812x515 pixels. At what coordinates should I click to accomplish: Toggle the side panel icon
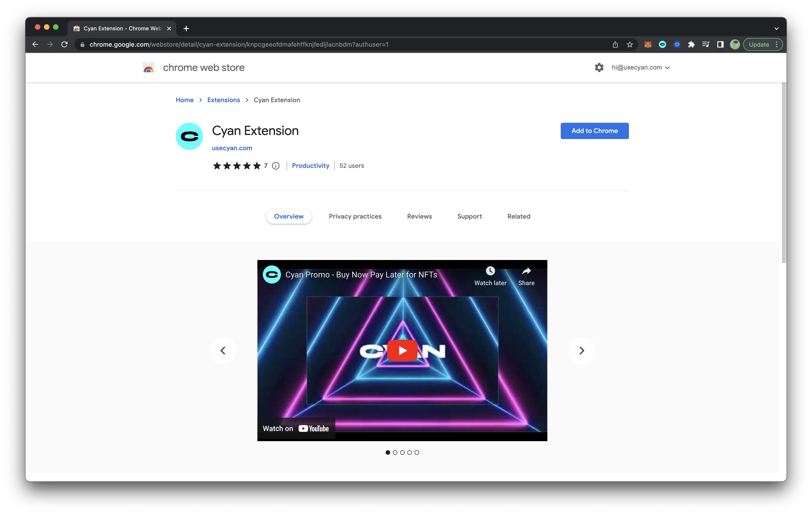720,44
